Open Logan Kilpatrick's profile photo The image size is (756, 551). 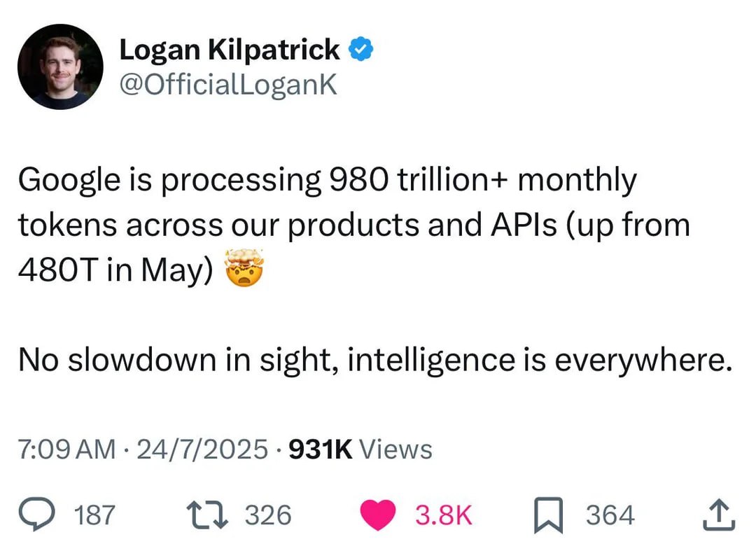point(61,67)
